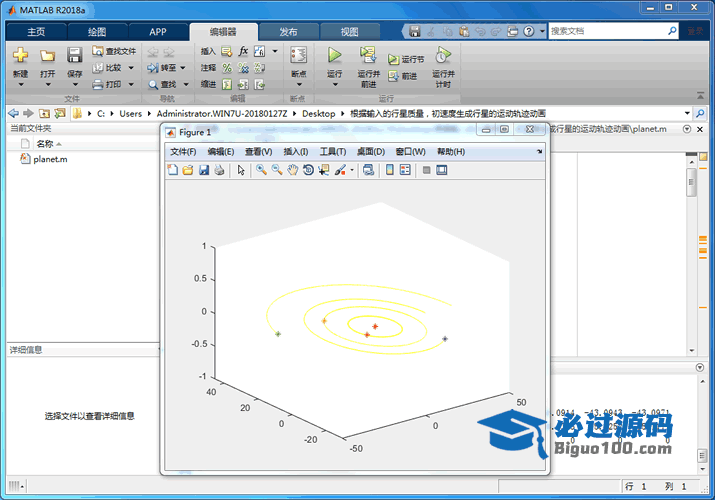Open dropdown under Save (保存) button

[75, 85]
